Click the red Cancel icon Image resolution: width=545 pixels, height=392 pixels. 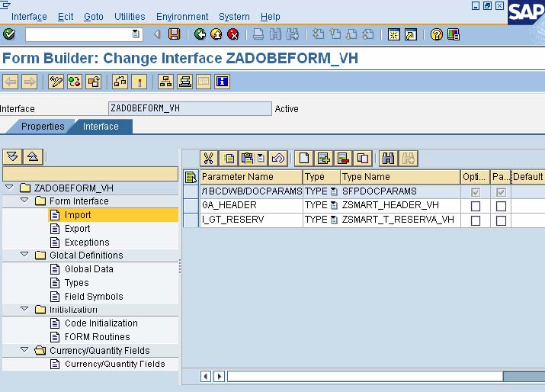pos(233,34)
